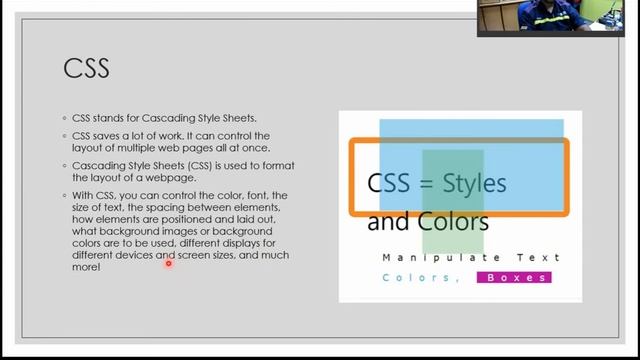The height and width of the screenshot is (360, 640).
Task: Click the CSS Styles and Colors illustration
Action: 460,207
